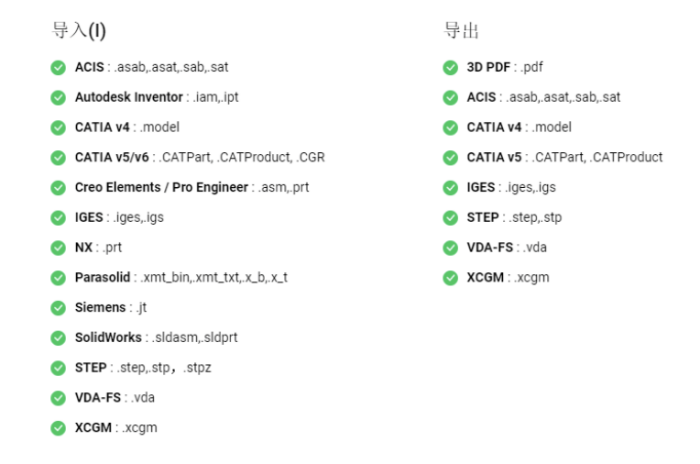700x464 pixels.
Task: Click the check icon next to Siemens .jt
Action: click(58, 308)
